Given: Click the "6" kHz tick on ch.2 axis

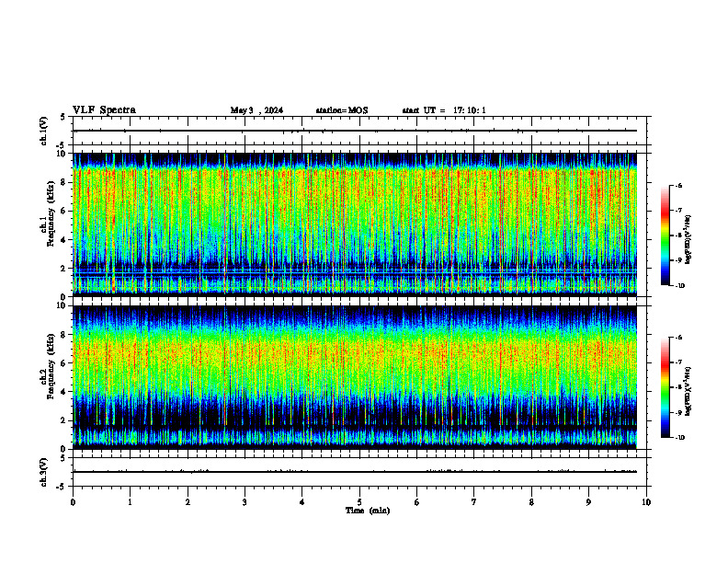Looking at the screenshot, I should (x=63, y=363).
